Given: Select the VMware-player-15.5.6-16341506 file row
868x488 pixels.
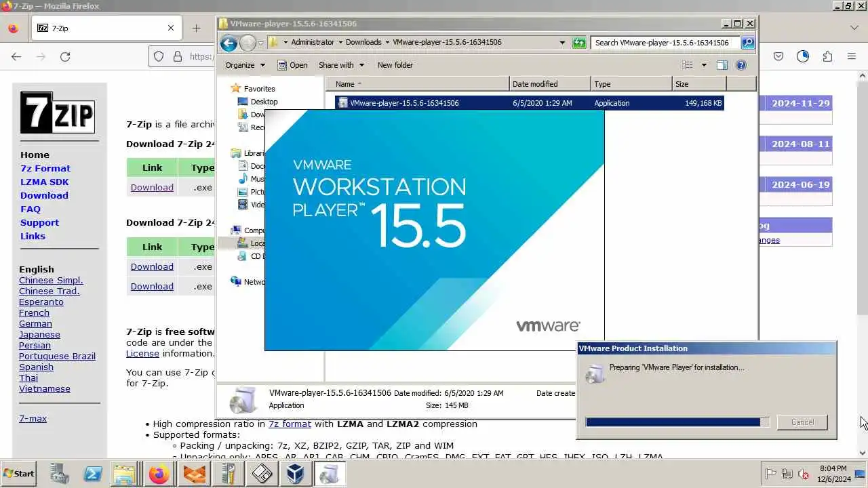Looking at the screenshot, I should coord(529,103).
